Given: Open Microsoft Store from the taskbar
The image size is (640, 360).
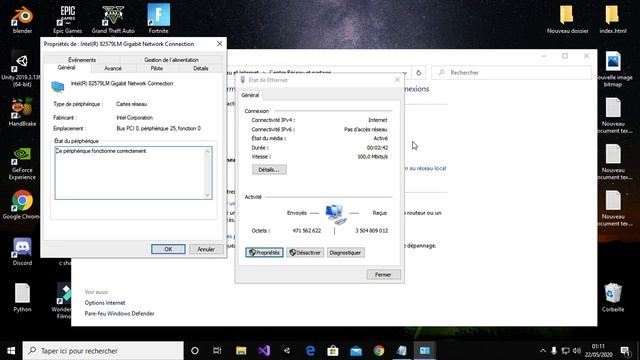Looking at the screenshot, I should pyautogui.click(x=333, y=351).
